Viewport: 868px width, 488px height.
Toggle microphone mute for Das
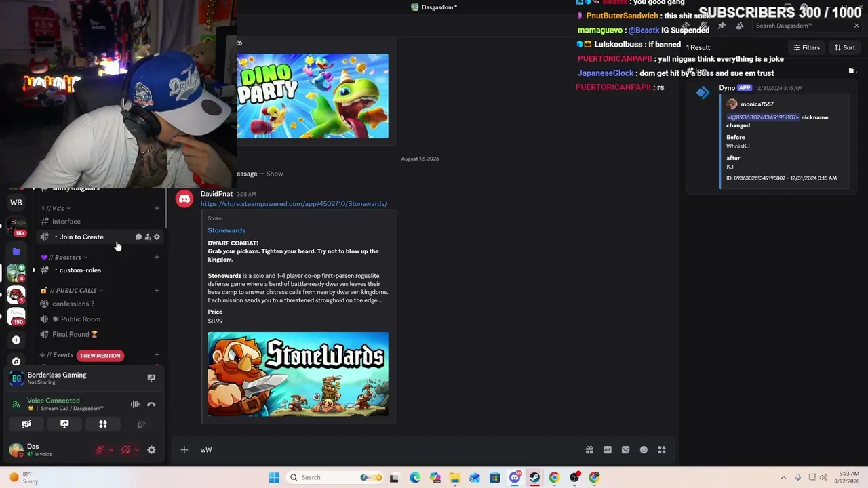pos(100,449)
